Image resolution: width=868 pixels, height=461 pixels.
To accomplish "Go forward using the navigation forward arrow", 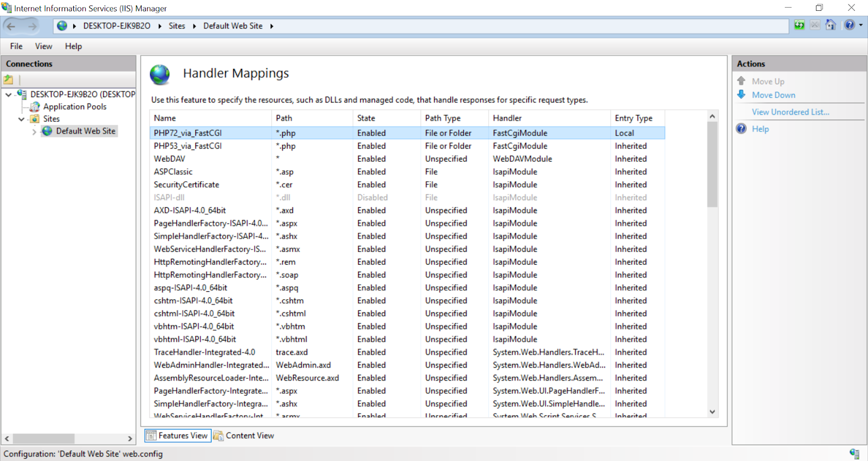I will (33, 26).
